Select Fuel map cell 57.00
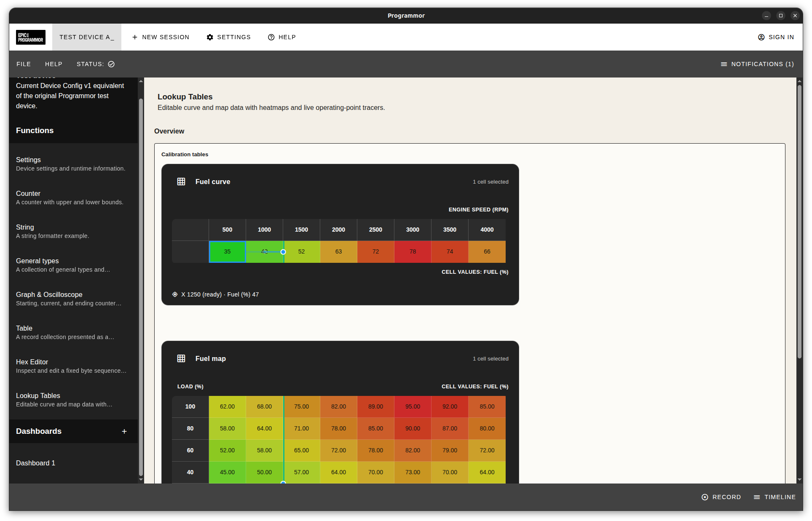This screenshot has height=521, width=812. pos(301,472)
